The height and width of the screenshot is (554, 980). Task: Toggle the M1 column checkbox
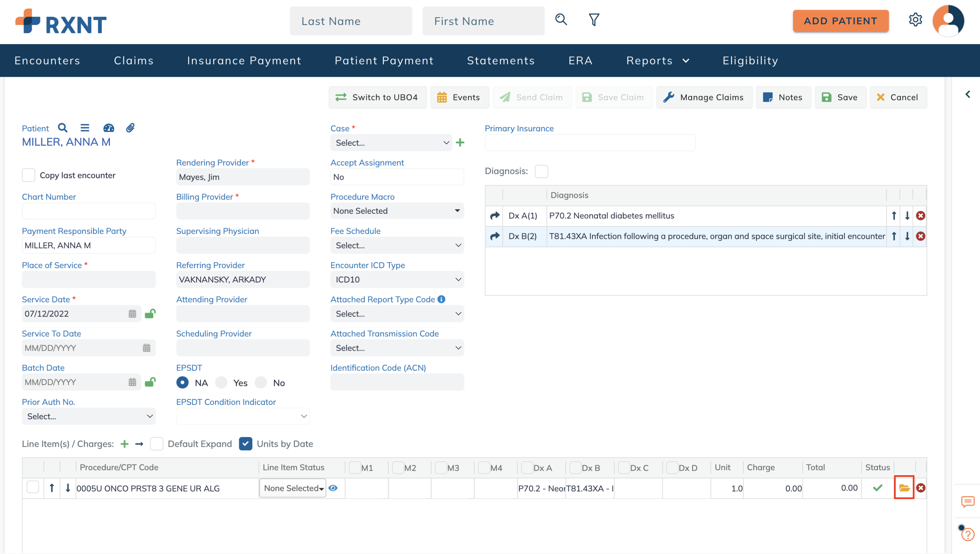pos(355,468)
